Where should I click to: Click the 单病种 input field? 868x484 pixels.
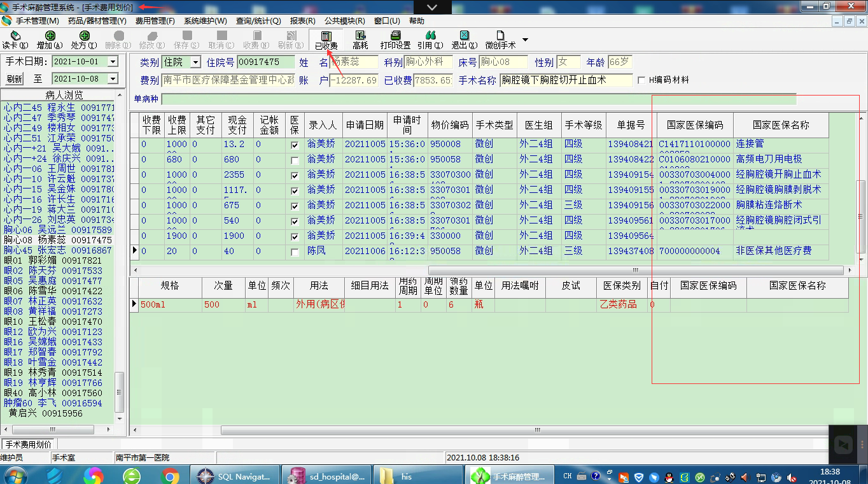click(479, 99)
